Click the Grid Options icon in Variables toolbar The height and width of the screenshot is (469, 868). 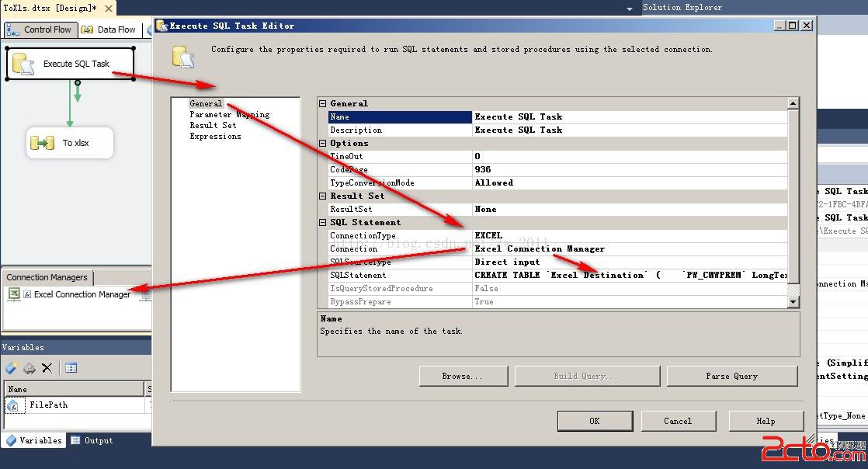(x=71, y=368)
